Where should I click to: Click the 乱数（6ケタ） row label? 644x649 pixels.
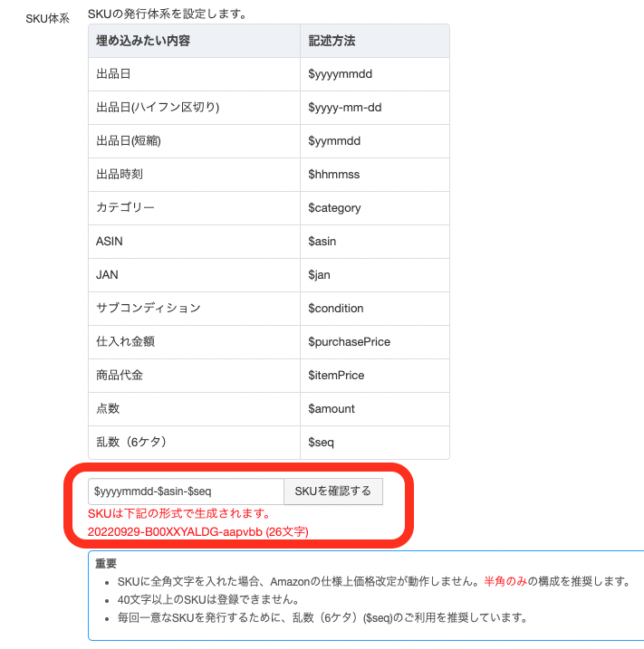tap(131, 442)
